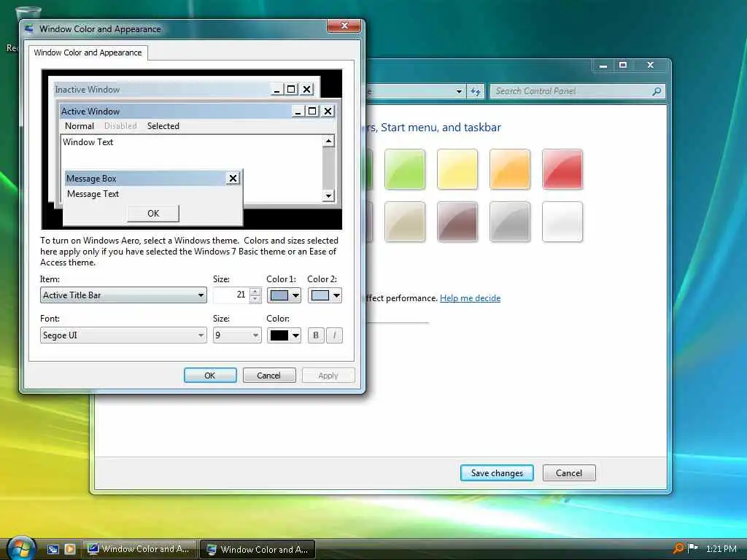747x560 pixels.
Task: Open the Font dropdown showing Segoe UI
Action: click(x=123, y=335)
